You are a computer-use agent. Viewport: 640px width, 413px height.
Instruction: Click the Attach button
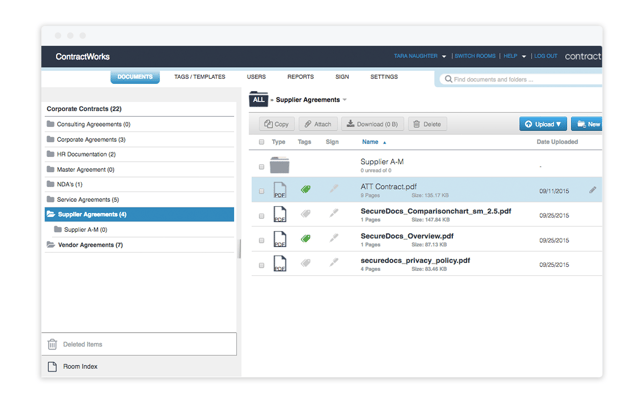[x=318, y=124]
